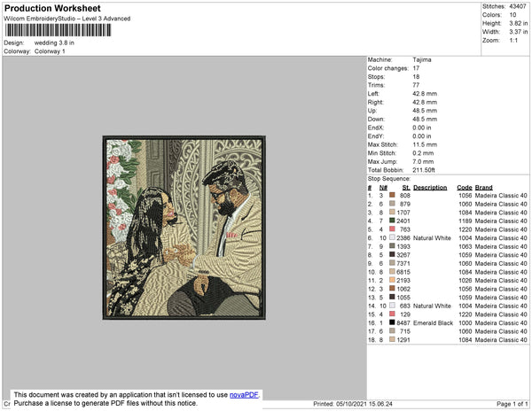532x411 pixels.
Task: Click stitch count '3267' in row 8
Action: (403, 255)
